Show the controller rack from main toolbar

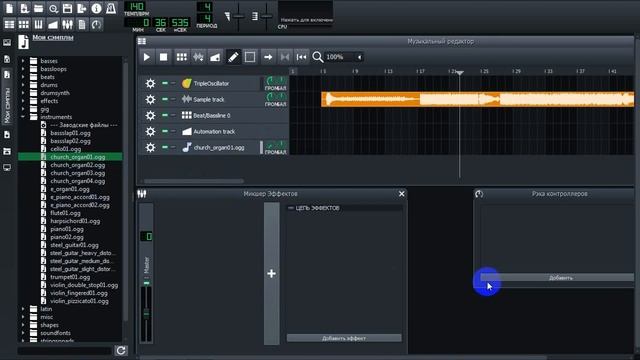pyautogui.click(x=96, y=24)
